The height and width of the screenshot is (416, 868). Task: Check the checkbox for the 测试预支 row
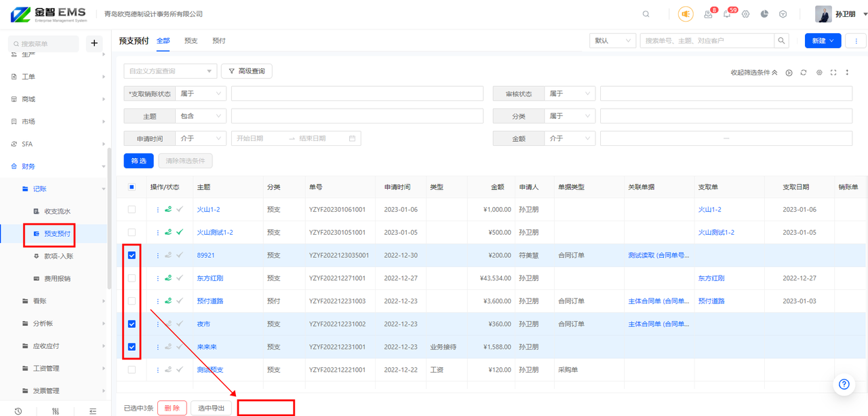pos(132,370)
